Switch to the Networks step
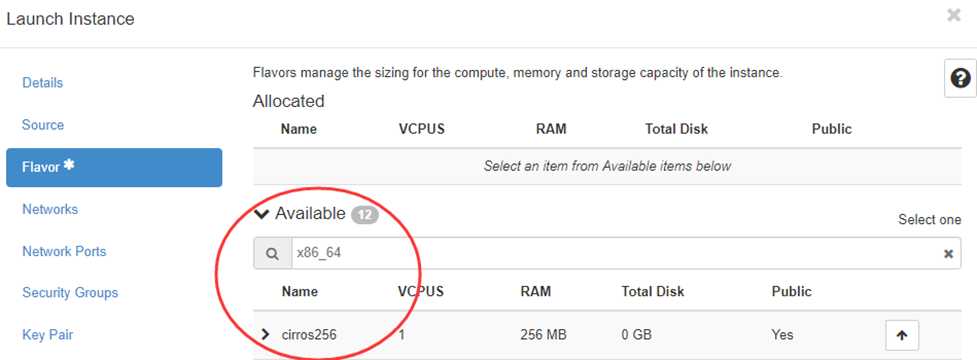977x360 pixels. tap(50, 209)
